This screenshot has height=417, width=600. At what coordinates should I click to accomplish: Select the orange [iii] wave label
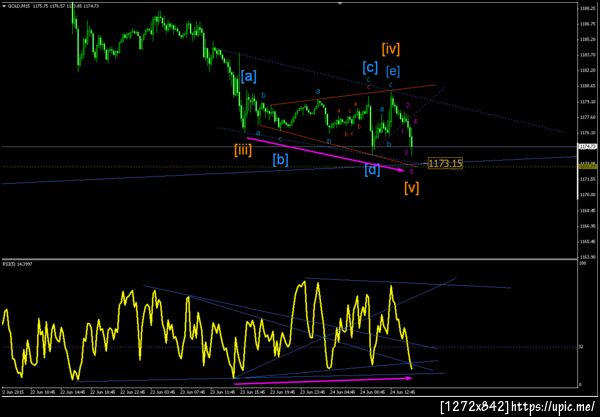tap(243, 150)
